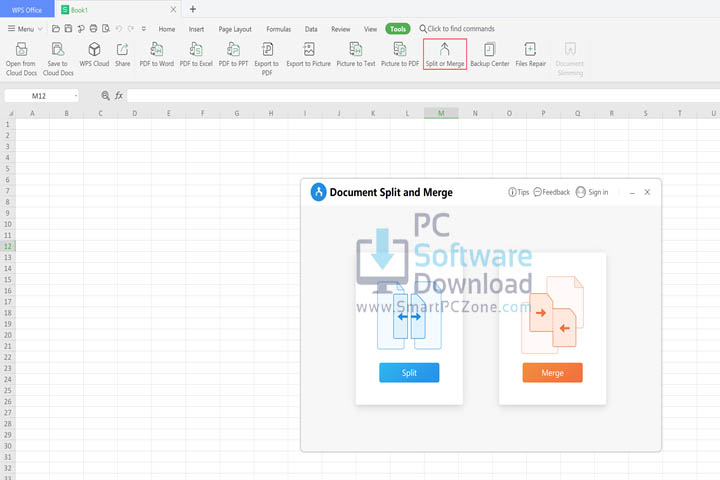Click the export PDF quick toolbar icon
The image size is (720, 480).
point(81,28)
